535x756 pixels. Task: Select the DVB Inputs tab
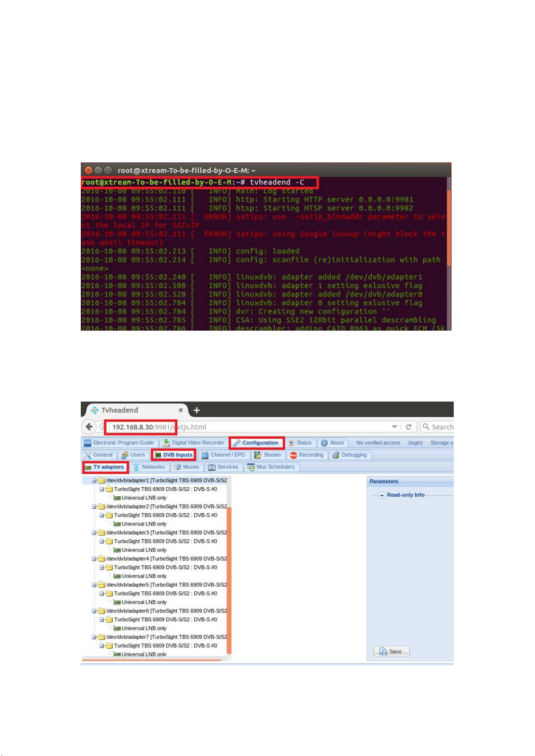[x=173, y=455]
